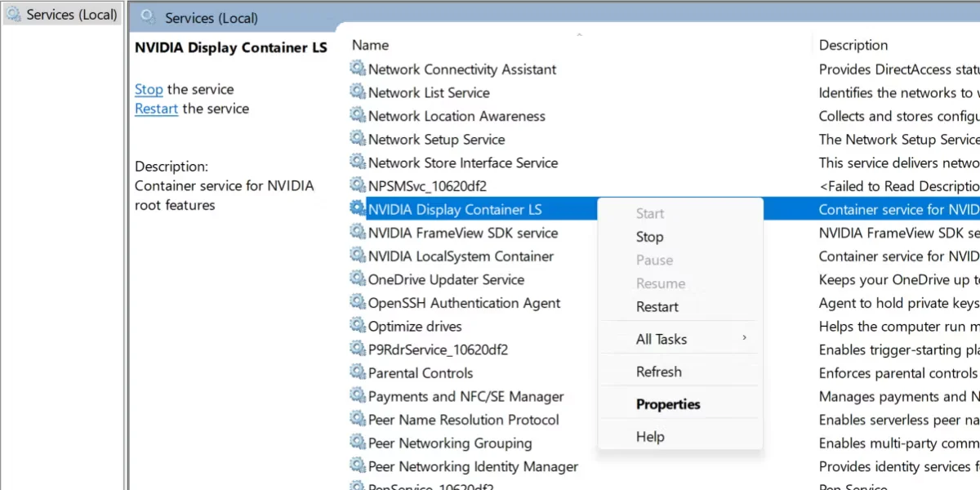Select the gear icon for OneDrive Updater Service
This screenshot has width=980, height=490.
358,279
